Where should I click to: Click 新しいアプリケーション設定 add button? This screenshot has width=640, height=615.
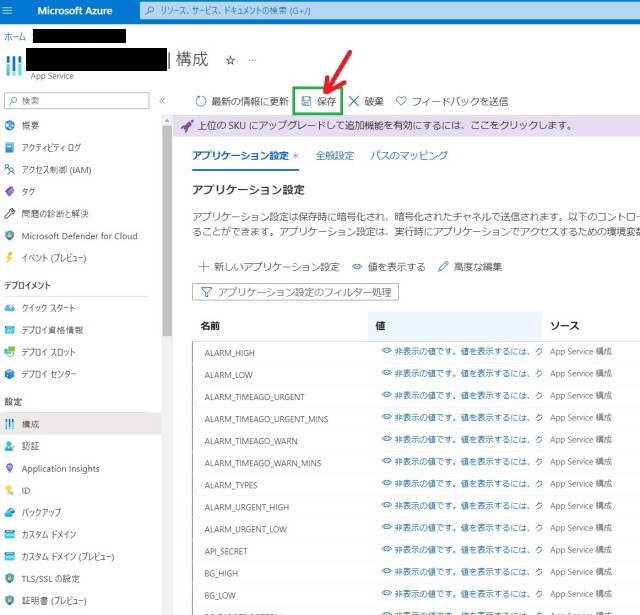pos(269,267)
